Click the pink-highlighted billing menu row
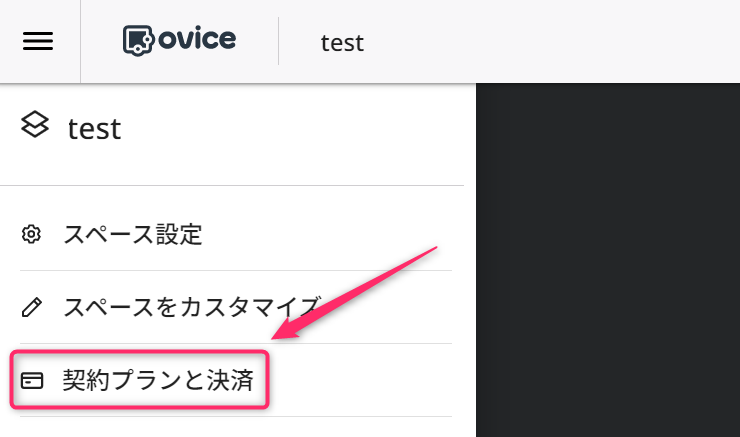 point(140,379)
